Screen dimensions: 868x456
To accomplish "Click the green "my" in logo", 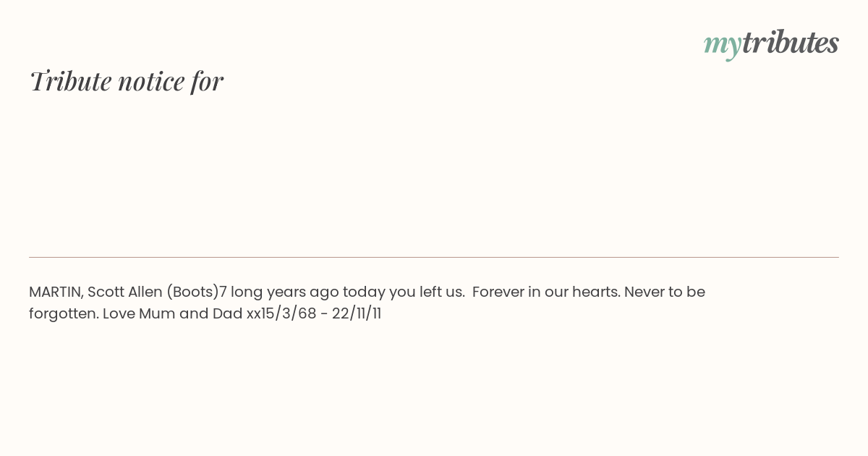I will pos(722,45).
